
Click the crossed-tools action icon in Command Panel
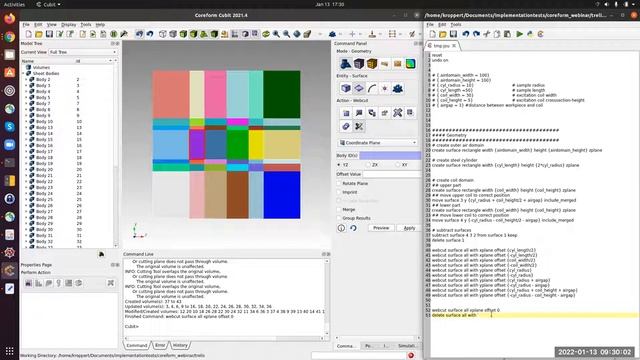click(x=398, y=113)
